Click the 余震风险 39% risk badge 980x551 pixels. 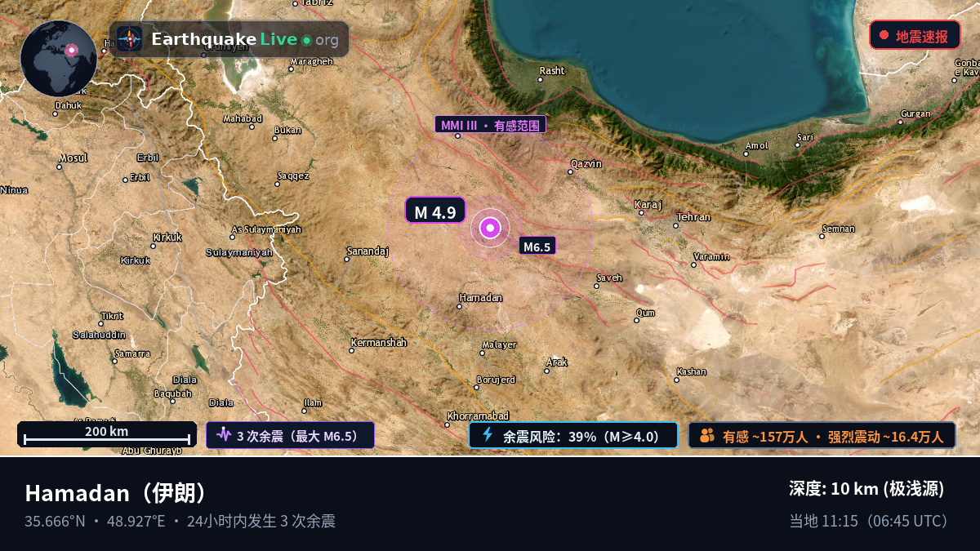(573, 435)
